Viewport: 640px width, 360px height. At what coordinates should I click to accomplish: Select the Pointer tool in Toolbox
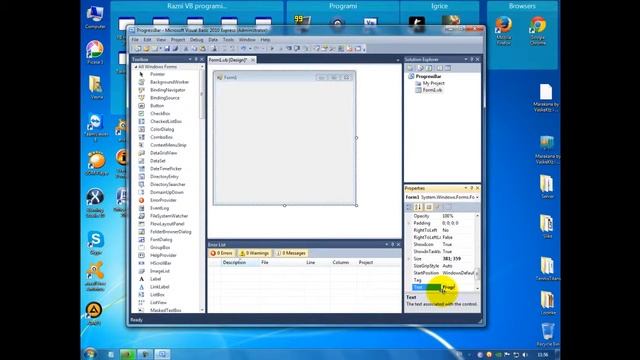click(157, 74)
